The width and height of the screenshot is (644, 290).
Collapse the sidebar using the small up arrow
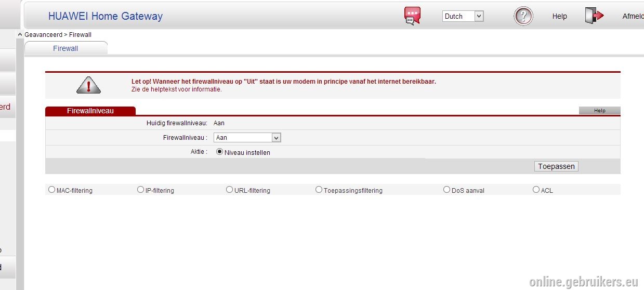pyautogui.click(x=20, y=34)
